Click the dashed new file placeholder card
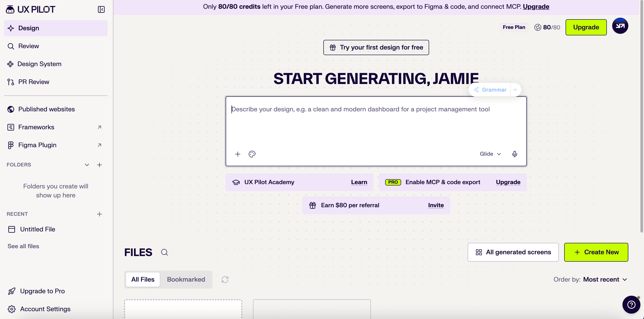The width and height of the screenshot is (644, 319). tap(183, 309)
